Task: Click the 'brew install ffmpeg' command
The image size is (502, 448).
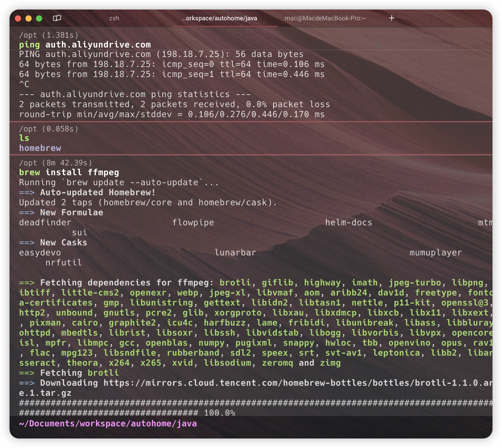Action: click(x=69, y=172)
